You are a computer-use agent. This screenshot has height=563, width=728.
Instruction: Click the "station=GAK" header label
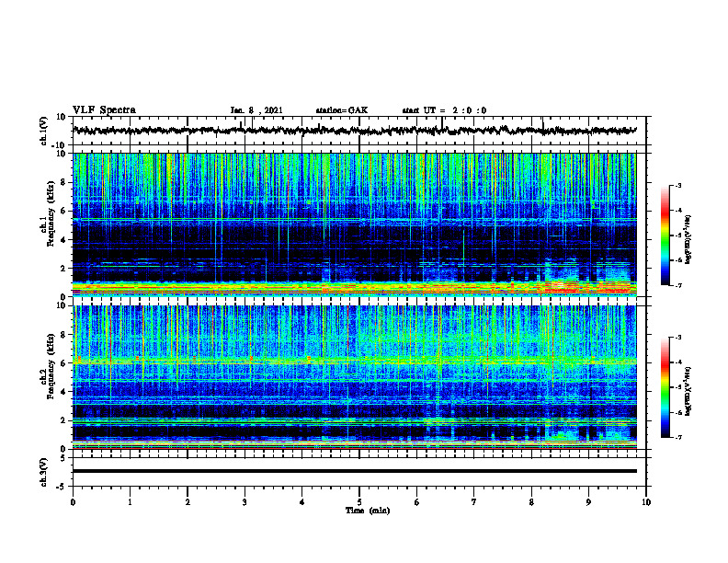pyautogui.click(x=342, y=110)
